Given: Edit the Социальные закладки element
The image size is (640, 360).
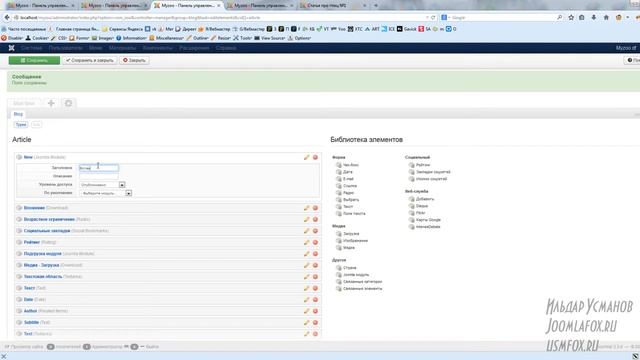Looking at the screenshot, I should (x=307, y=231).
